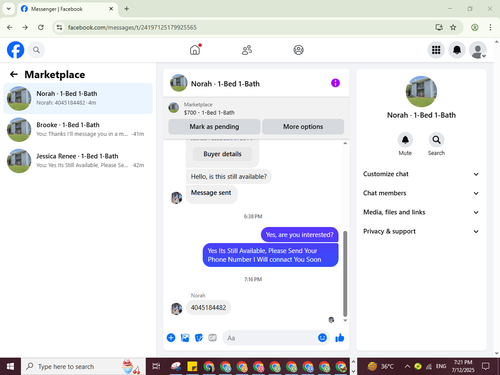Open more actions plus icon
This screenshot has width=500, height=375.
click(171, 338)
